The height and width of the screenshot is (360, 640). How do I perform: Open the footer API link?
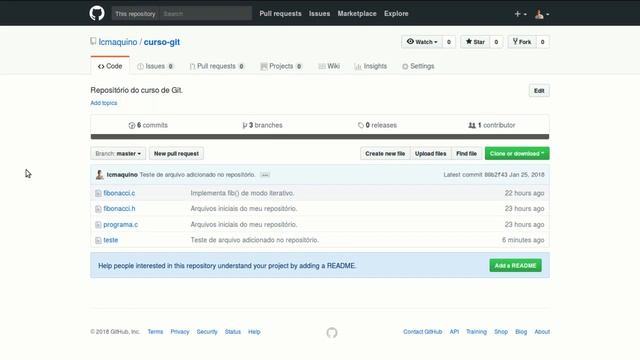[x=454, y=332]
